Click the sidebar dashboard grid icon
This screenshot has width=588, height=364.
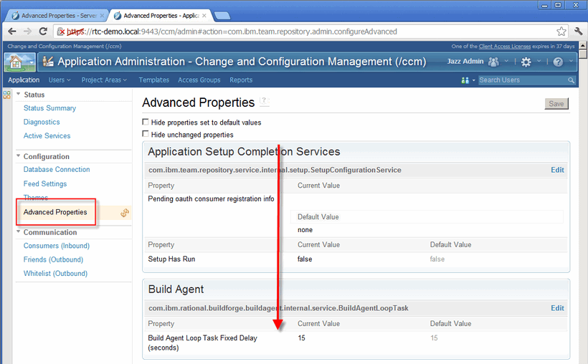point(6,95)
